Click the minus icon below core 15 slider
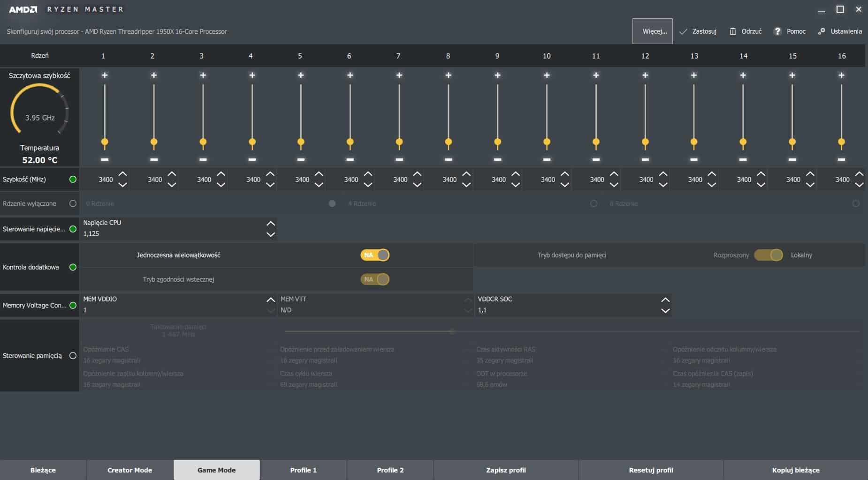This screenshot has width=868, height=480. tap(792, 159)
